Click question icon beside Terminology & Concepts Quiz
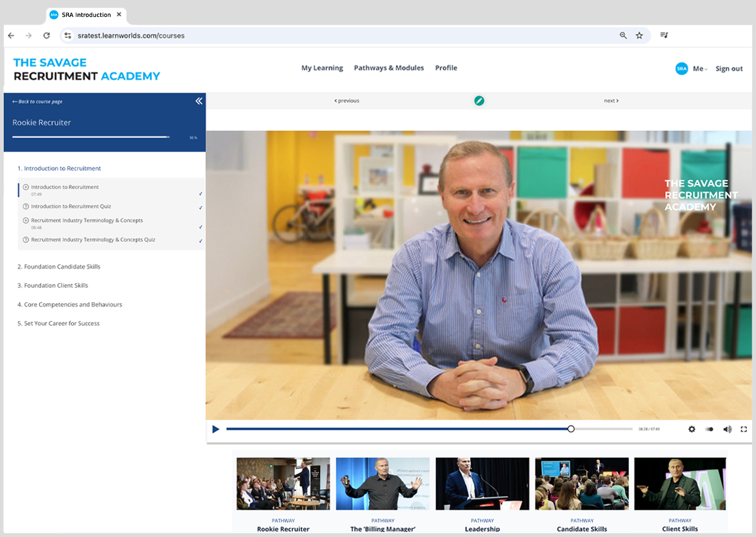Image resolution: width=756 pixels, height=537 pixels. pos(26,240)
